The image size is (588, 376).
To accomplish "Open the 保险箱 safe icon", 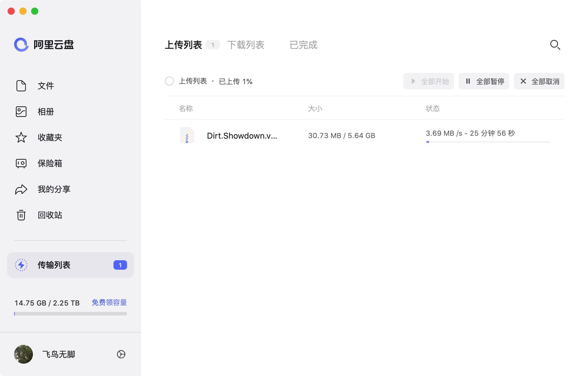I will 21,163.
